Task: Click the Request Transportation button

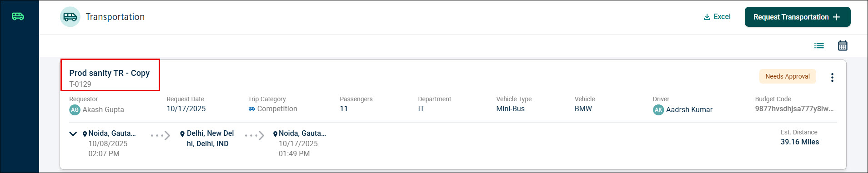Action: tap(798, 17)
